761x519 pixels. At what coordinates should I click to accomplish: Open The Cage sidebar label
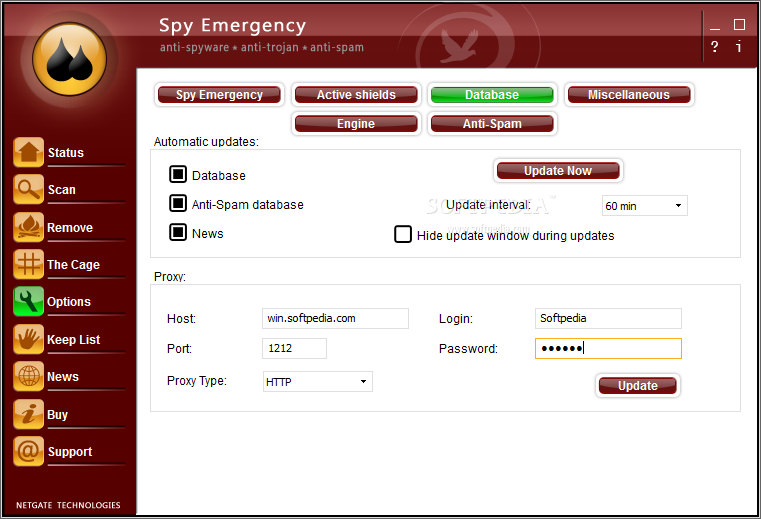tap(73, 265)
